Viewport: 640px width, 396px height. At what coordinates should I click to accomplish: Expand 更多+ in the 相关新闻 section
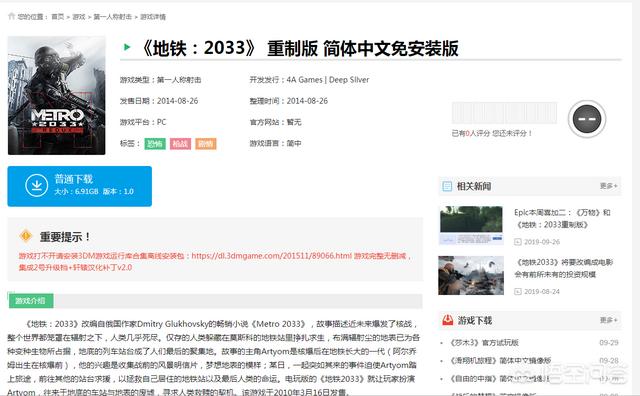click(x=608, y=186)
